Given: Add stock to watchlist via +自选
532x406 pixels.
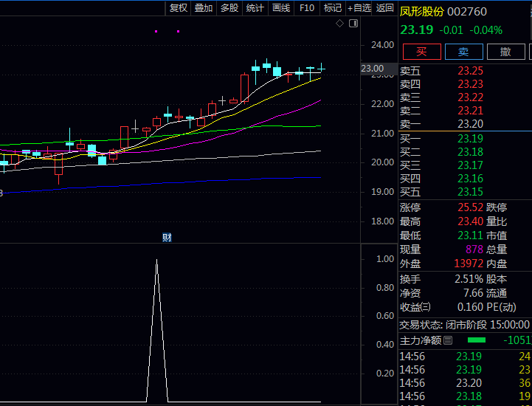Looking at the screenshot, I should click(359, 8).
